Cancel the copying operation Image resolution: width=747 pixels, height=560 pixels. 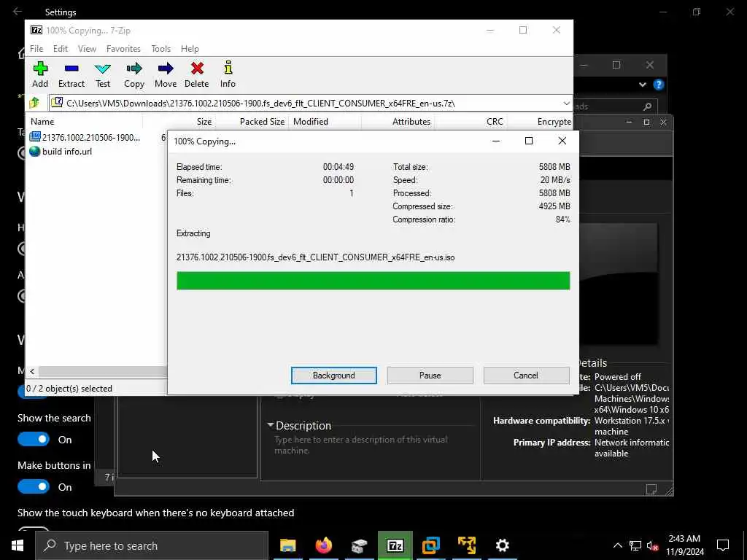tap(526, 376)
